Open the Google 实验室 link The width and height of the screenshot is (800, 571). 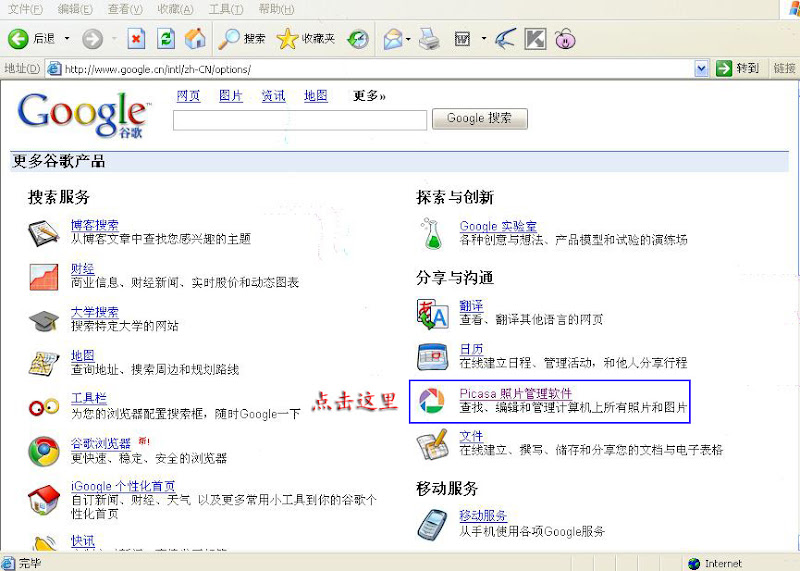point(498,226)
